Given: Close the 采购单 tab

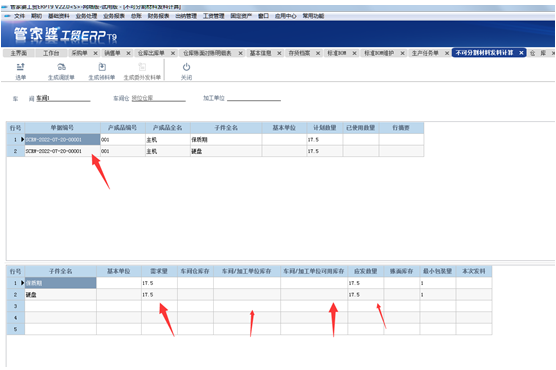Looking at the screenshot, I should 95,53.
